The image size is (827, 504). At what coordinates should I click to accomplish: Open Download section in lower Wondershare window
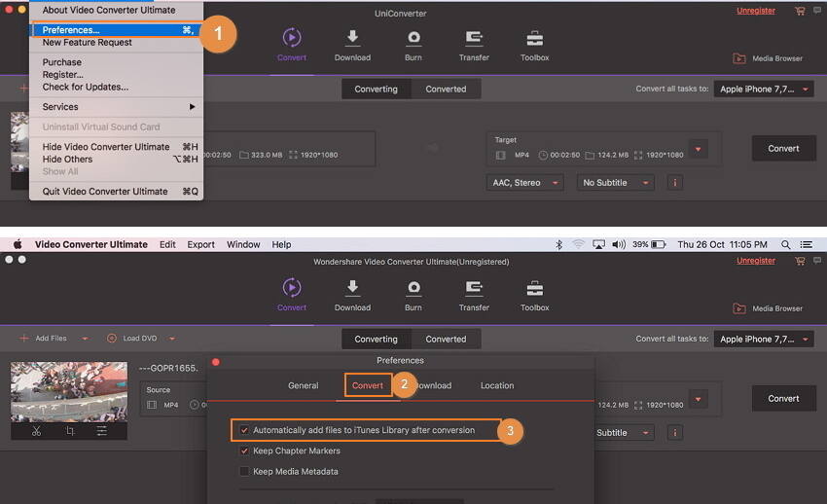(352, 294)
